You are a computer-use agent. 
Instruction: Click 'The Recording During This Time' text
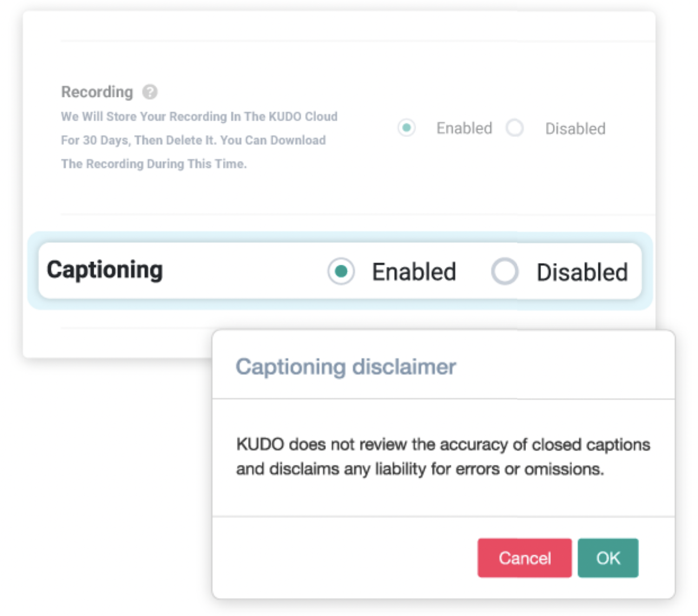pyautogui.click(x=154, y=163)
